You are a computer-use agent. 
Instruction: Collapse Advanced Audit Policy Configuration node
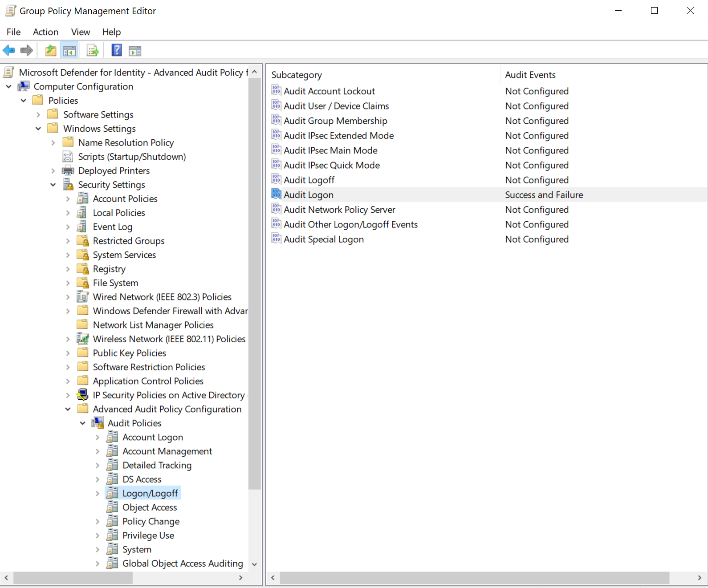coord(68,409)
